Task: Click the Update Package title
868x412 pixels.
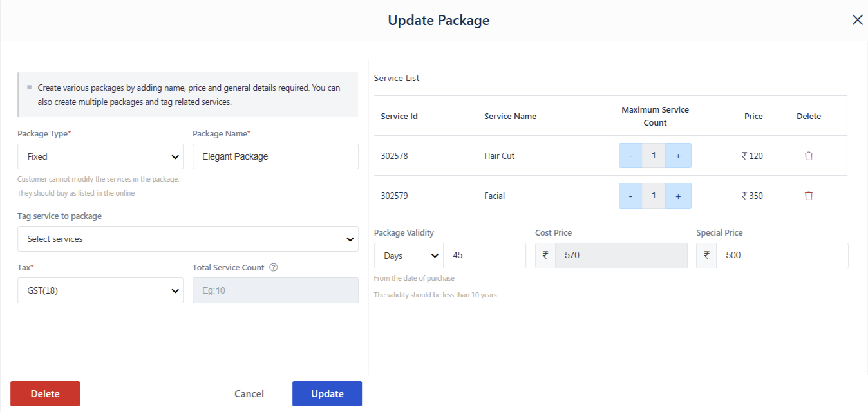Action: [439, 20]
